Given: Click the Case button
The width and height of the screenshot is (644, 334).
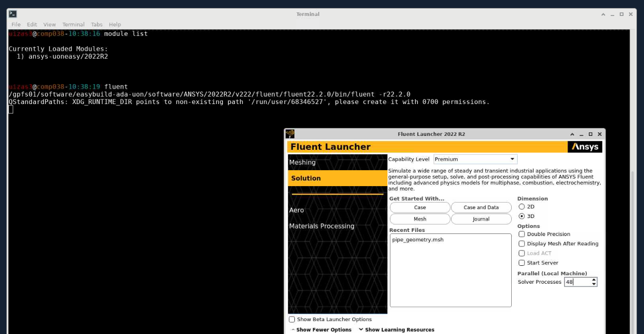Looking at the screenshot, I should pyautogui.click(x=420, y=208).
